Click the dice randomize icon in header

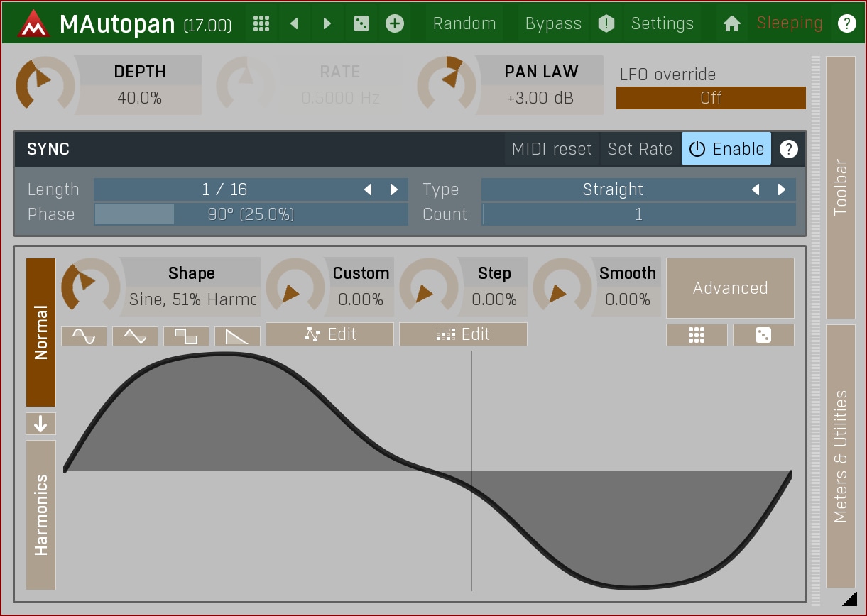tap(361, 23)
